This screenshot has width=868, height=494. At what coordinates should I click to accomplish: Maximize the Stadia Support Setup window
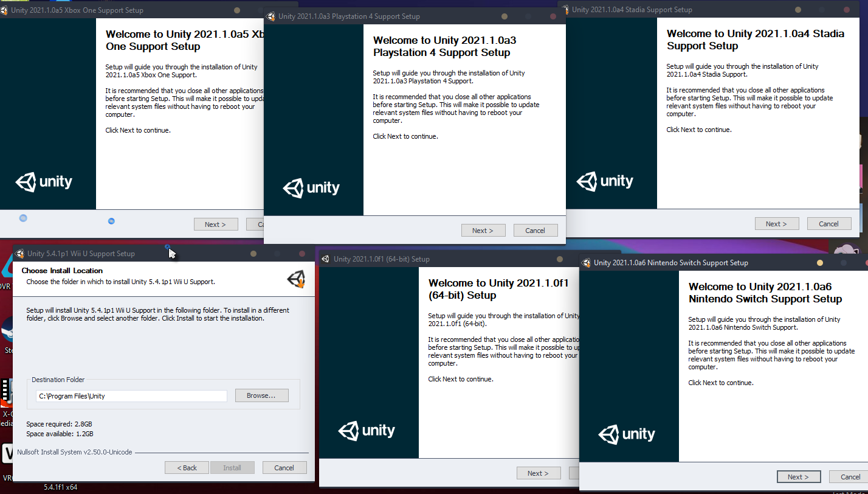(x=821, y=10)
